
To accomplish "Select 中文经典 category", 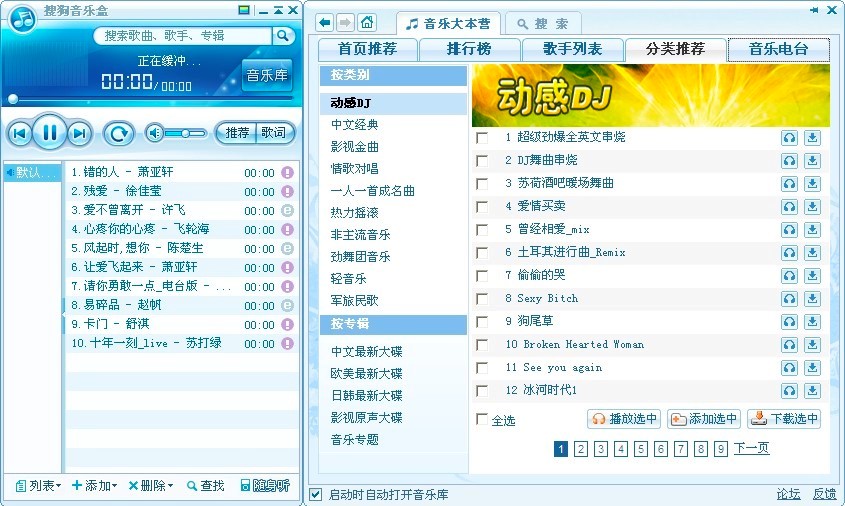I will [x=354, y=124].
